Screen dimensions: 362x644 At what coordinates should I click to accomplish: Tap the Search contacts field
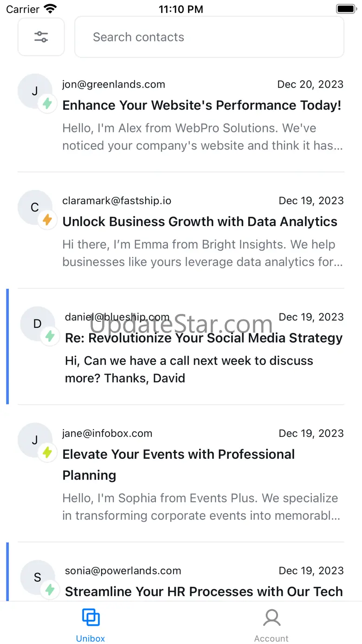pos(209,37)
